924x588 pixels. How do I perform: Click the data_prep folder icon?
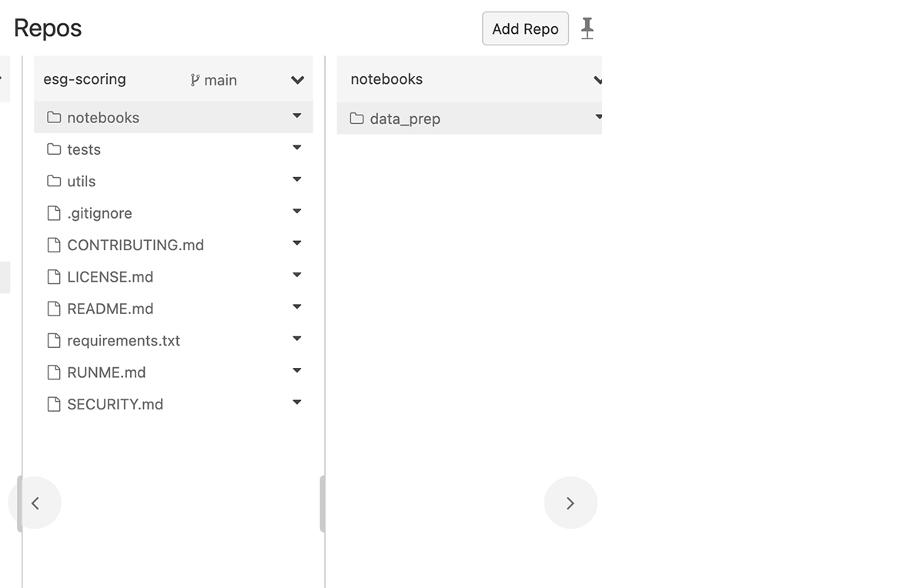click(357, 119)
